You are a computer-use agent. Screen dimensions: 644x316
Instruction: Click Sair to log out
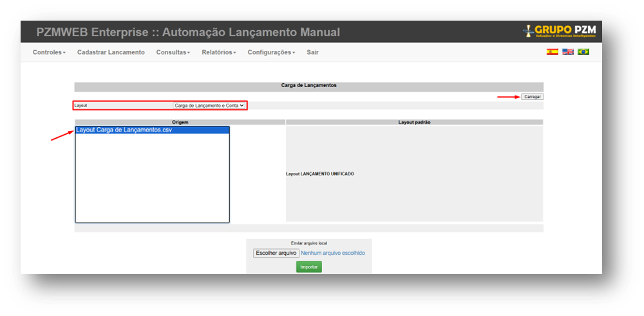(312, 52)
